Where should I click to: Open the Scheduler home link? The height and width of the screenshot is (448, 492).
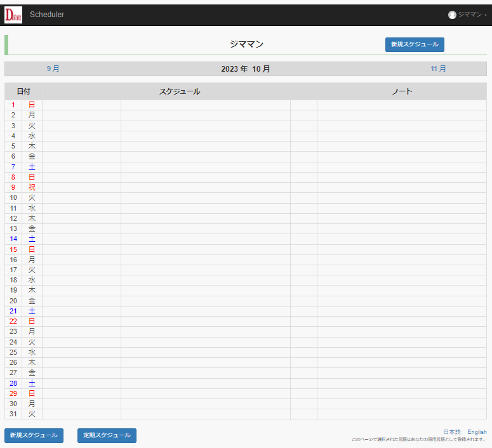tap(47, 15)
